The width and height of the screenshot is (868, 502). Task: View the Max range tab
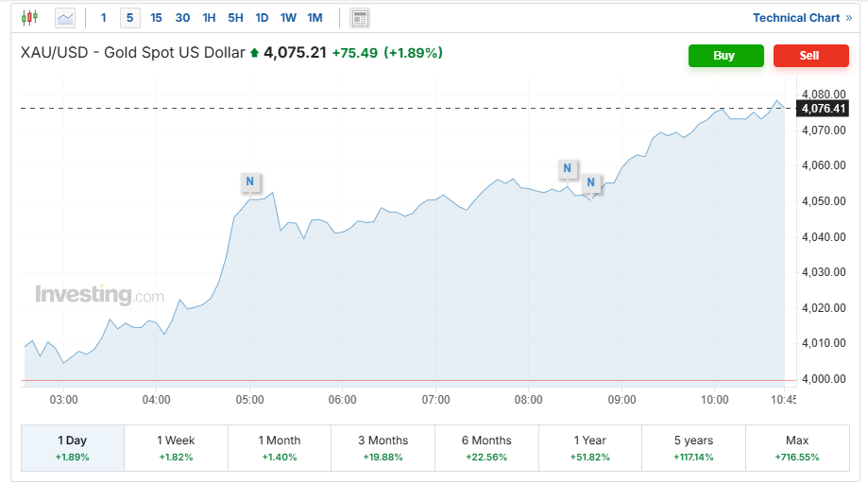click(796, 448)
